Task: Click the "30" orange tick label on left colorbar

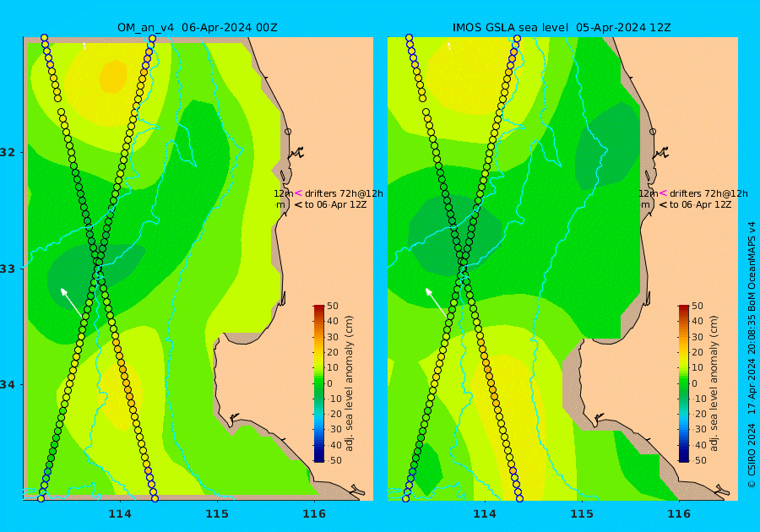Action: pos(333,337)
